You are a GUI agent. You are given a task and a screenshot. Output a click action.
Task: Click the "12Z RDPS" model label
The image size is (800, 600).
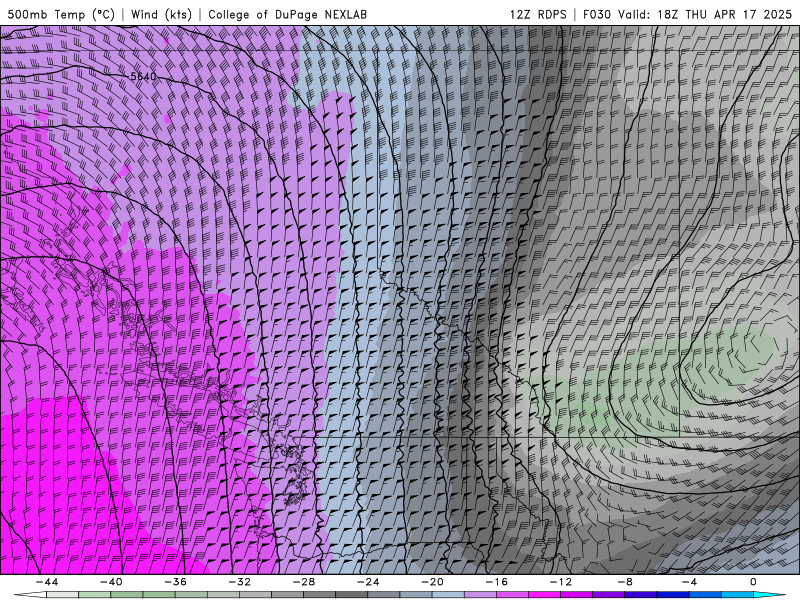coord(538,14)
